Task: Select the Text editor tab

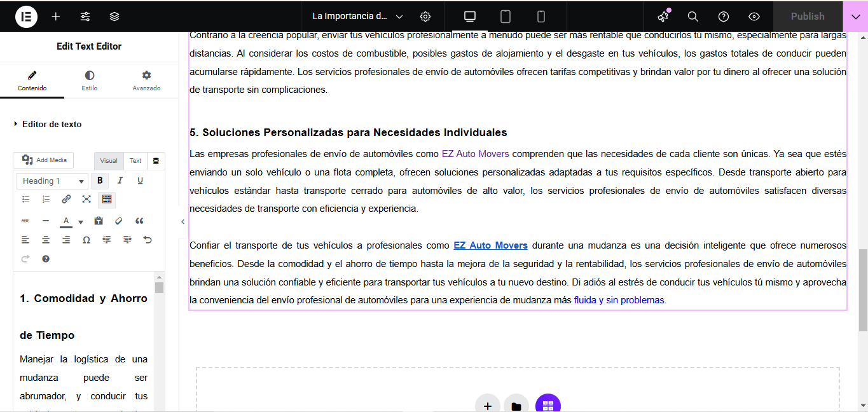Action: [135, 161]
